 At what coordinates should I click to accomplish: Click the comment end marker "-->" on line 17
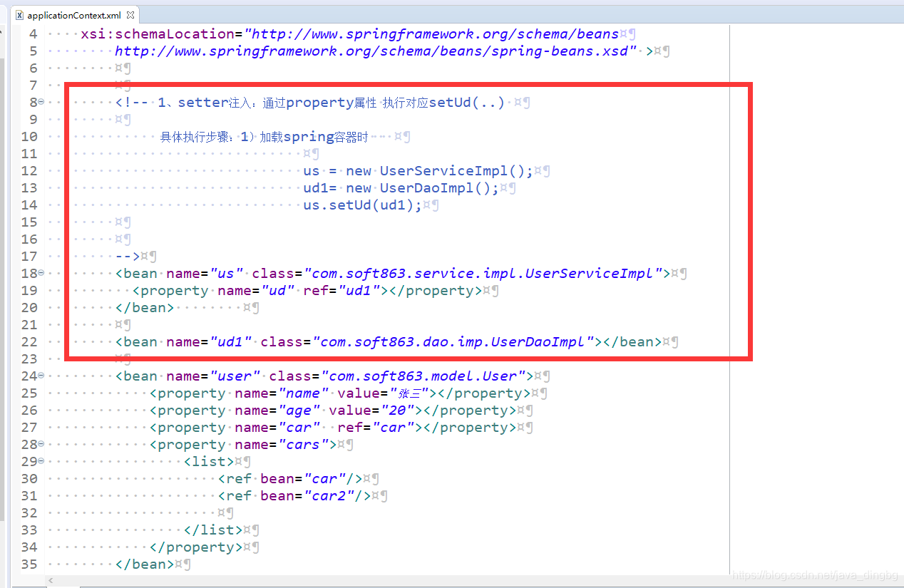[x=128, y=257]
